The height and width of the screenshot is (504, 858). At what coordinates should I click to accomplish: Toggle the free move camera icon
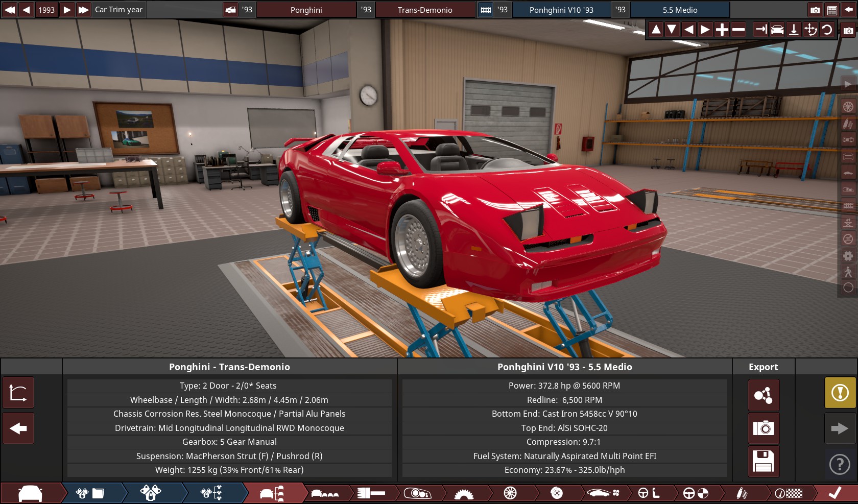point(811,30)
